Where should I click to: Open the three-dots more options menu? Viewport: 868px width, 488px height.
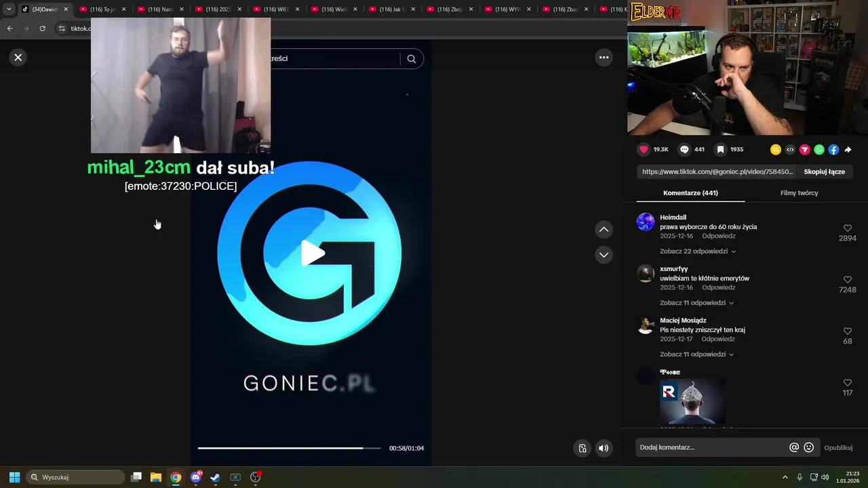point(604,58)
